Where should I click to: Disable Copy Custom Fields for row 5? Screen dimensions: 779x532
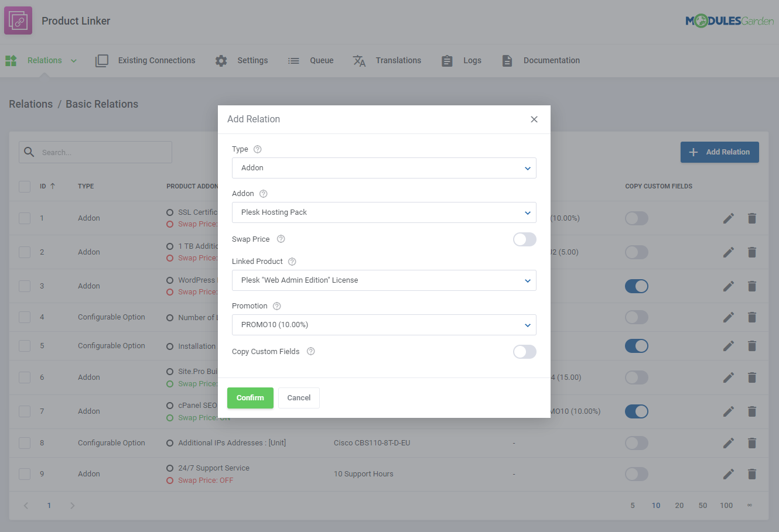tap(637, 346)
